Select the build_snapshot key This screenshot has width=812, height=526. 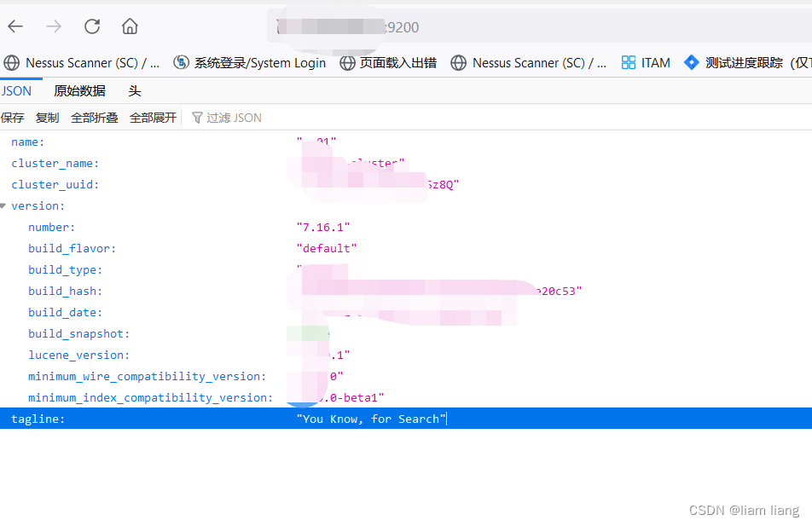78,333
